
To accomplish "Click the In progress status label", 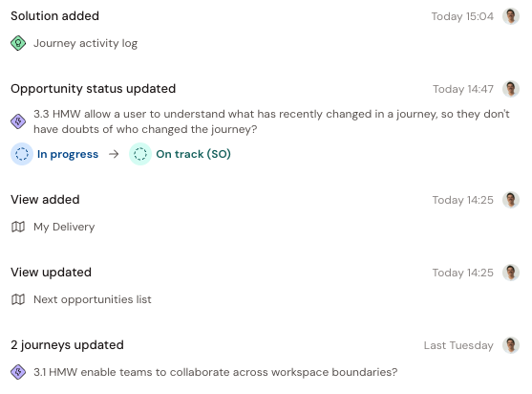I will [x=68, y=154].
